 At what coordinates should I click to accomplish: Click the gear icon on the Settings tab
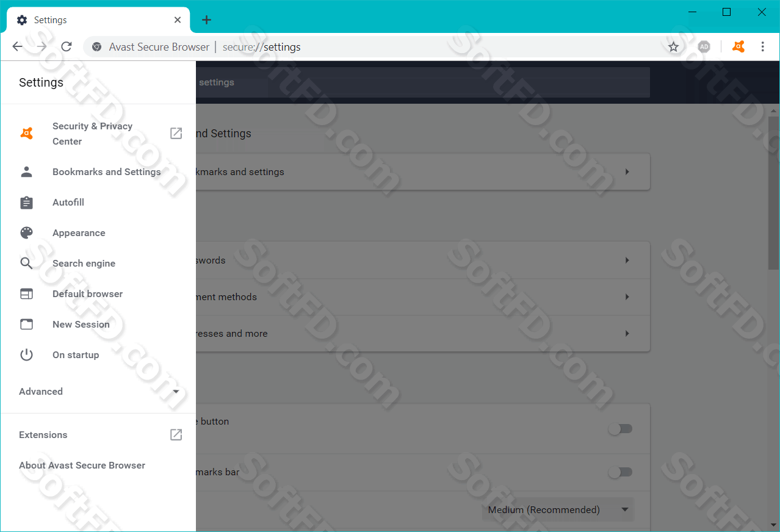pos(22,20)
